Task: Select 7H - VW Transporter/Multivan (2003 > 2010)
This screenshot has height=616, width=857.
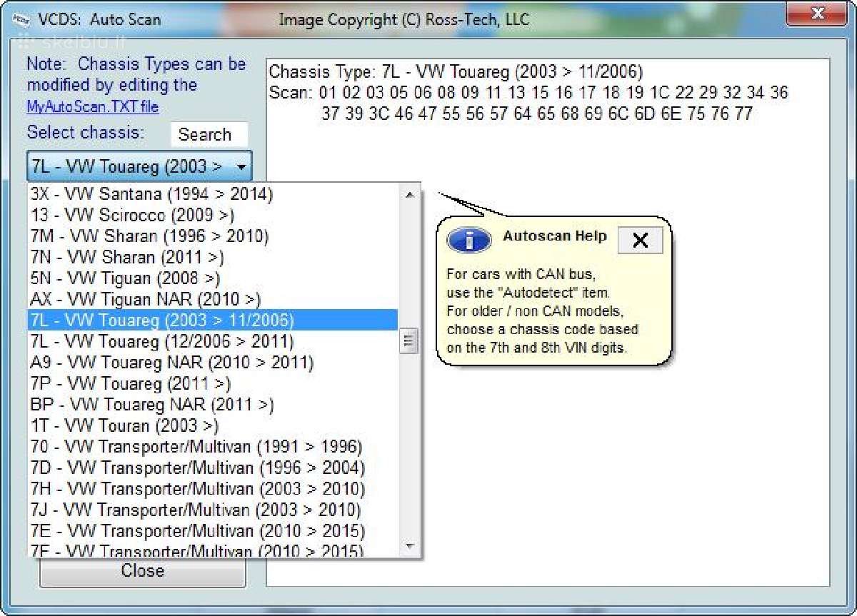Action: (213, 489)
